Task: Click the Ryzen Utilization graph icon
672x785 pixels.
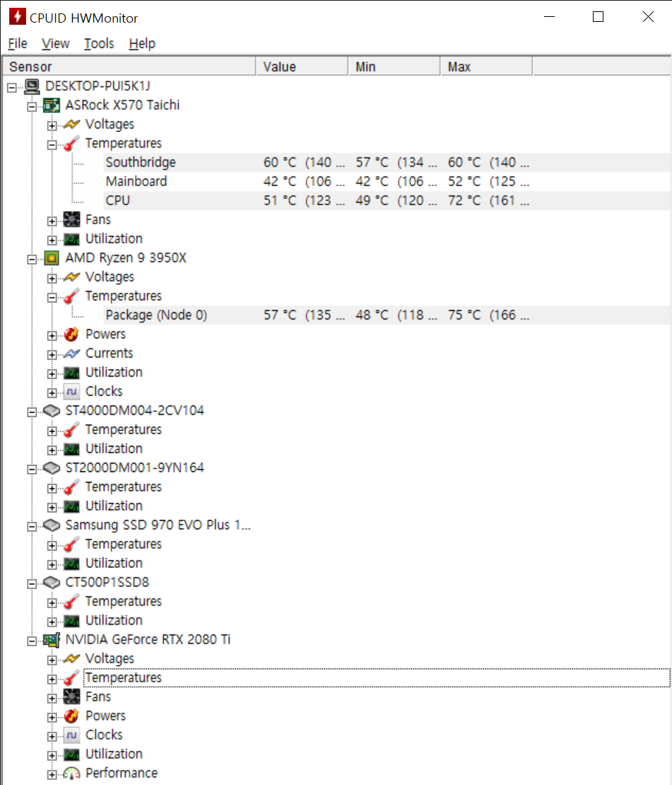Action: pos(71,373)
